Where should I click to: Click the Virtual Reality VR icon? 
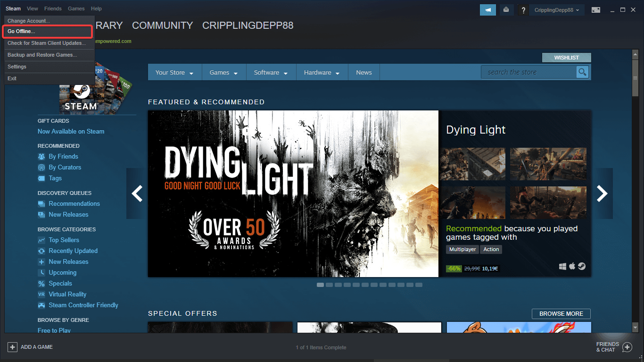[x=41, y=295]
